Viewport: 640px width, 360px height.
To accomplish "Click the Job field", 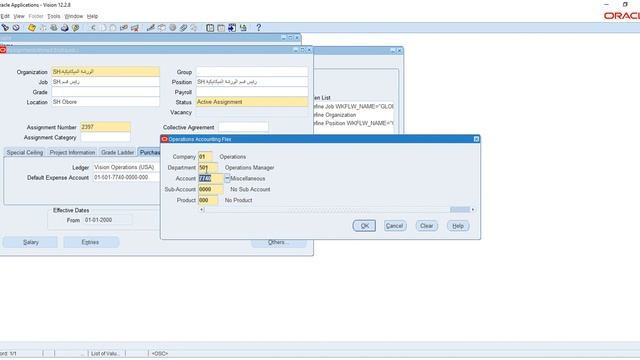I will pyautogui.click(x=105, y=82).
